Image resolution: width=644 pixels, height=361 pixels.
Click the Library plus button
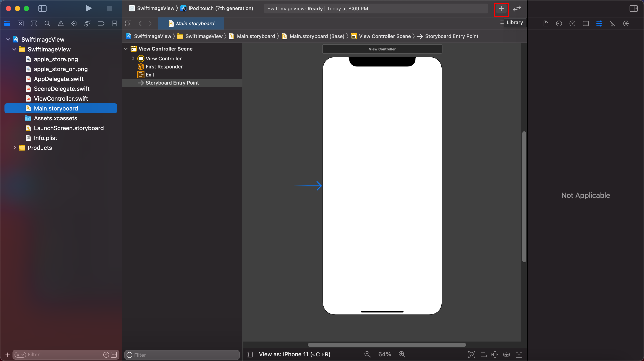point(501,9)
